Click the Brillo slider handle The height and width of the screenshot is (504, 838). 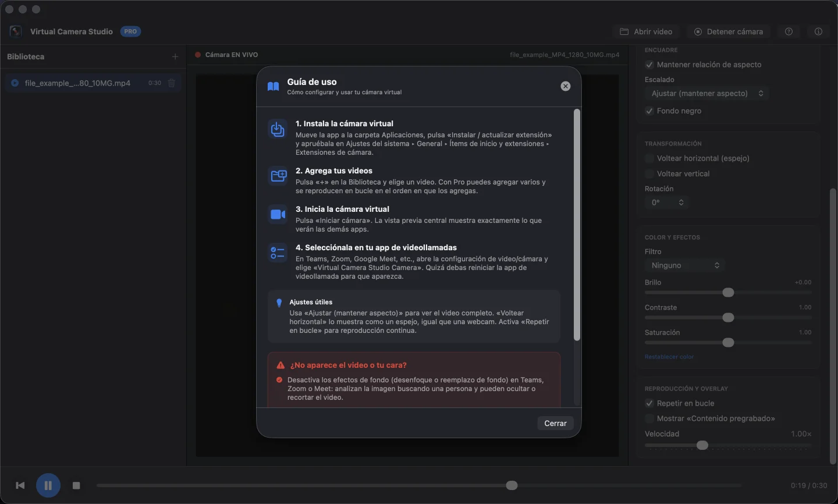pyautogui.click(x=728, y=293)
